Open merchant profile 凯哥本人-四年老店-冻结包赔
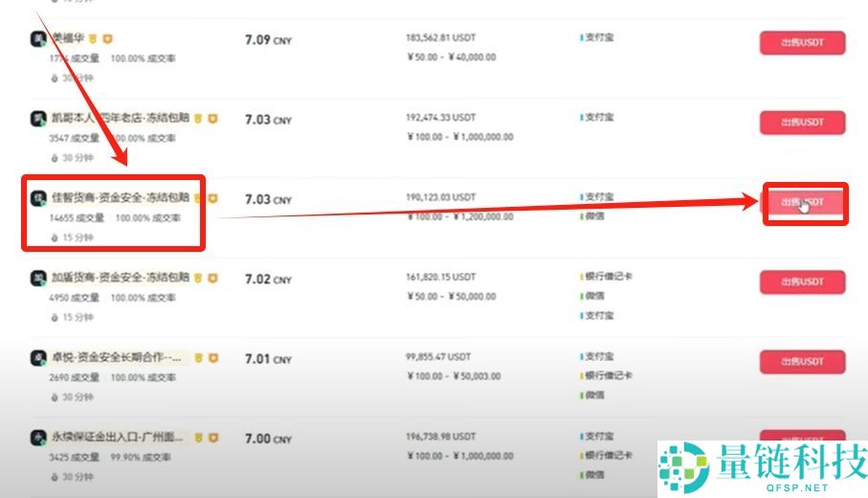Screen dimensions: 868x498 (x=120, y=119)
